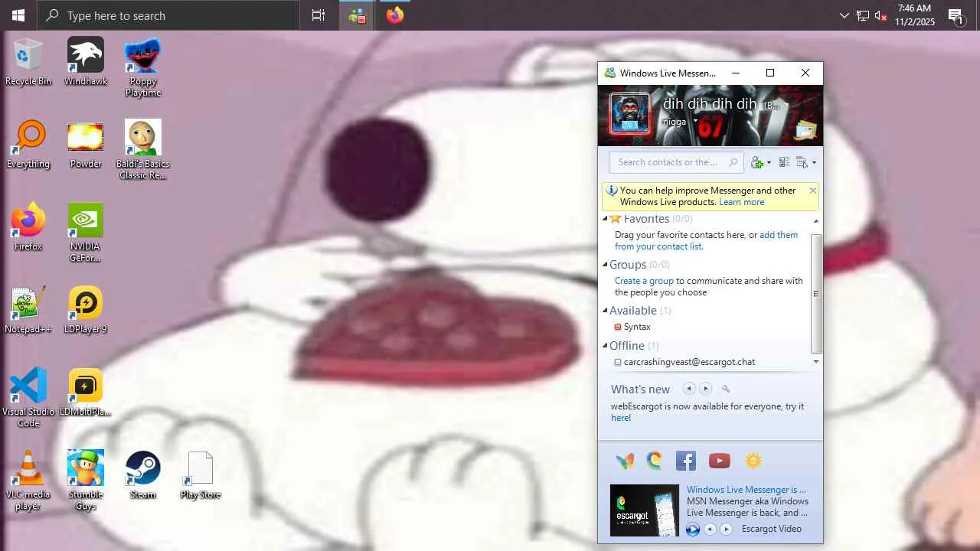Viewport: 980px width, 551px height.
Task: Select the Everything search shortcut
Action: click(x=28, y=145)
